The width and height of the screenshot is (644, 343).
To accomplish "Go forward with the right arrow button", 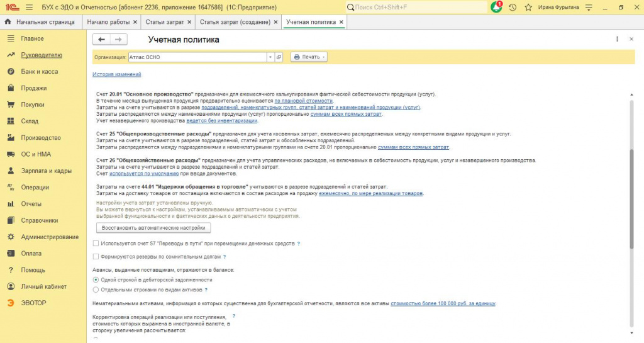I will (x=118, y=40).
